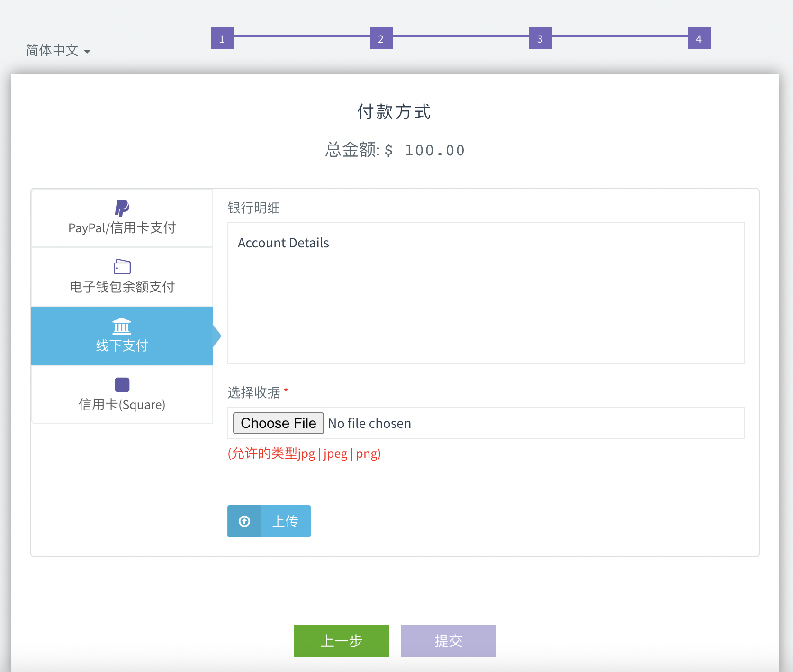Select the 电子钱包余额支付 payment option
The width and height of the screenshot is (793, 672).
tap(122, 277)
